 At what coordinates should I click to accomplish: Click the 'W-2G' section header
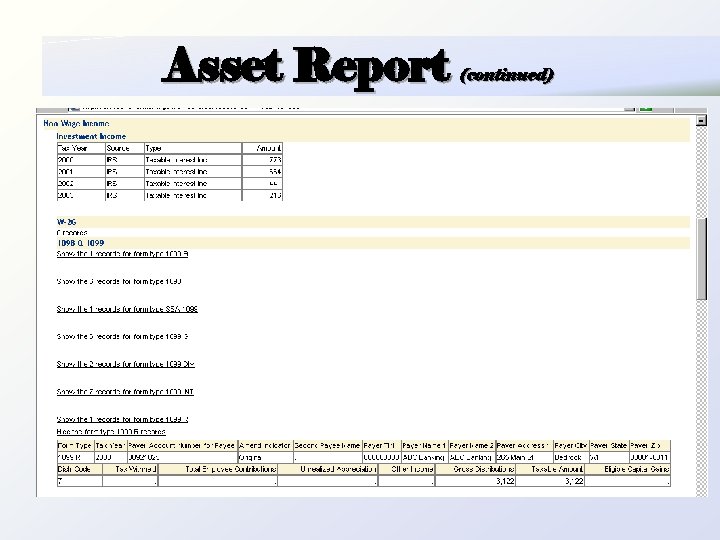(x=67, y=222)
